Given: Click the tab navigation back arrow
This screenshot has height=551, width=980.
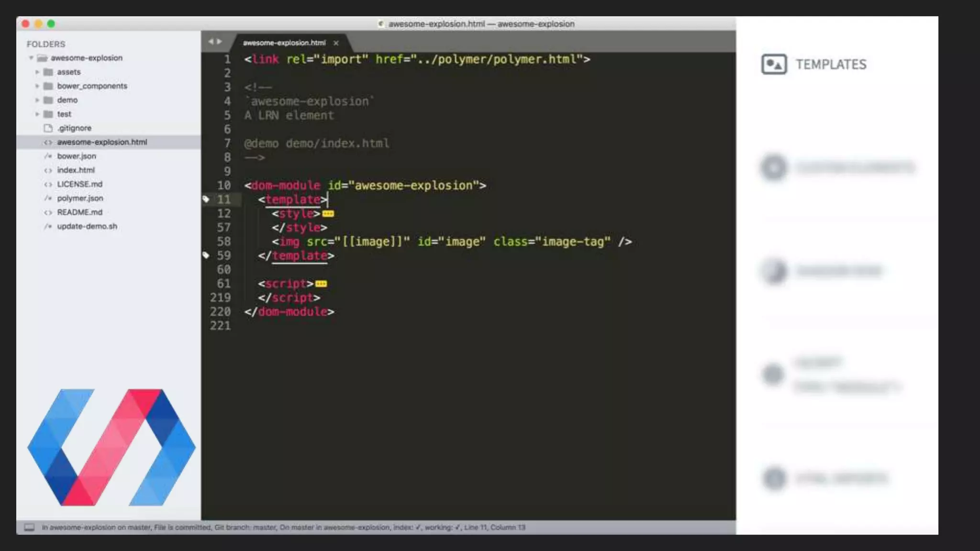Looking at the screenshot, I should click(x=211, y=42).
